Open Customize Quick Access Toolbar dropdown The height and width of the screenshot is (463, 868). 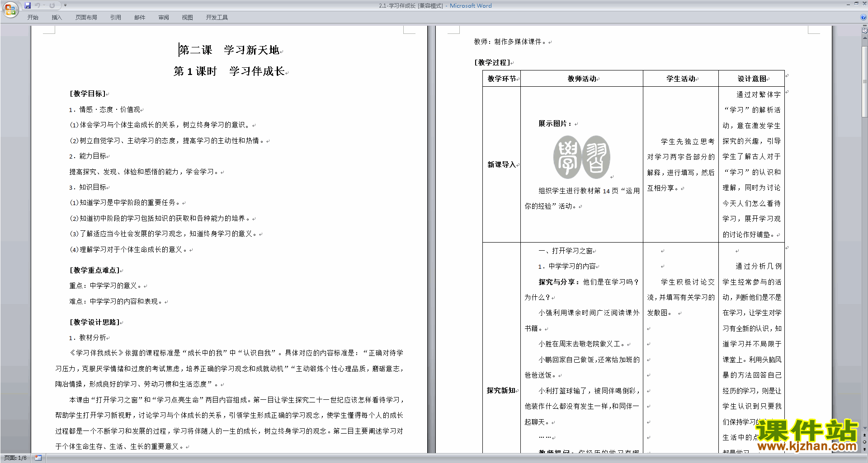(x=65, y=5)
